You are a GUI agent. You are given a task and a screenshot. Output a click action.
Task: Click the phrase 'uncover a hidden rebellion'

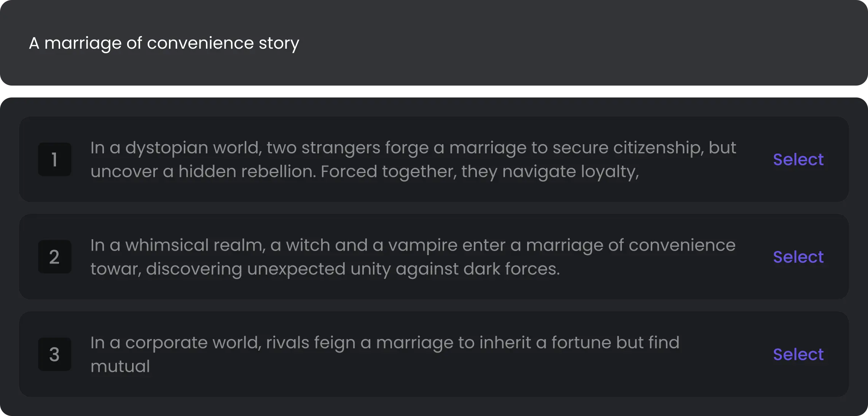(x=203, y=171)
